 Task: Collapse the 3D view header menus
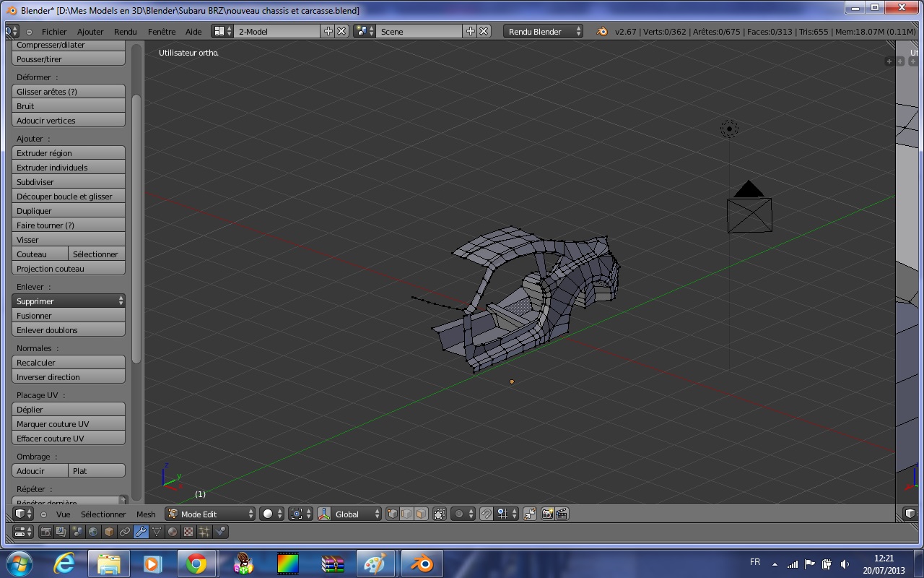point(43,514)
